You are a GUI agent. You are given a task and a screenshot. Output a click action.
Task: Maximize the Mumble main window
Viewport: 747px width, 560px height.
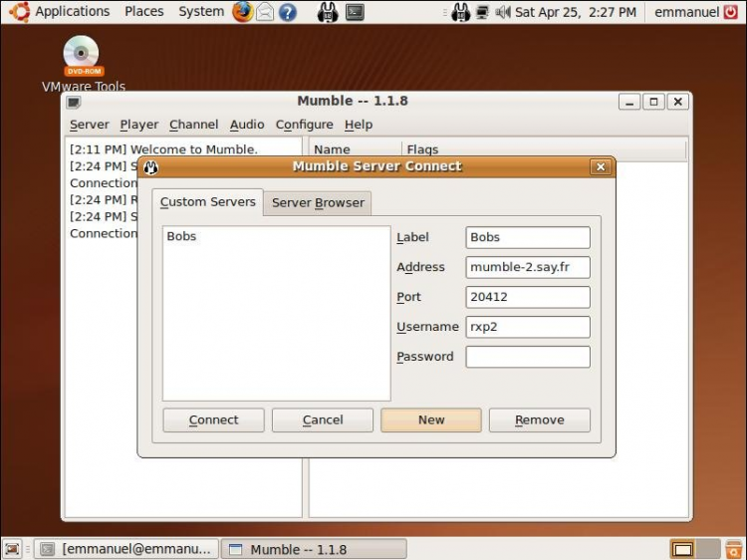click(653, 102)
